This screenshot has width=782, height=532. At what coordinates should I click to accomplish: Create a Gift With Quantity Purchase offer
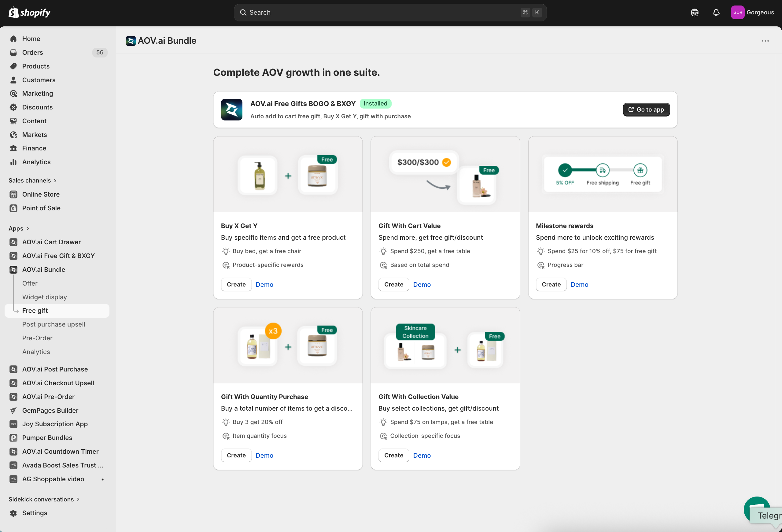tap(236, 456)
